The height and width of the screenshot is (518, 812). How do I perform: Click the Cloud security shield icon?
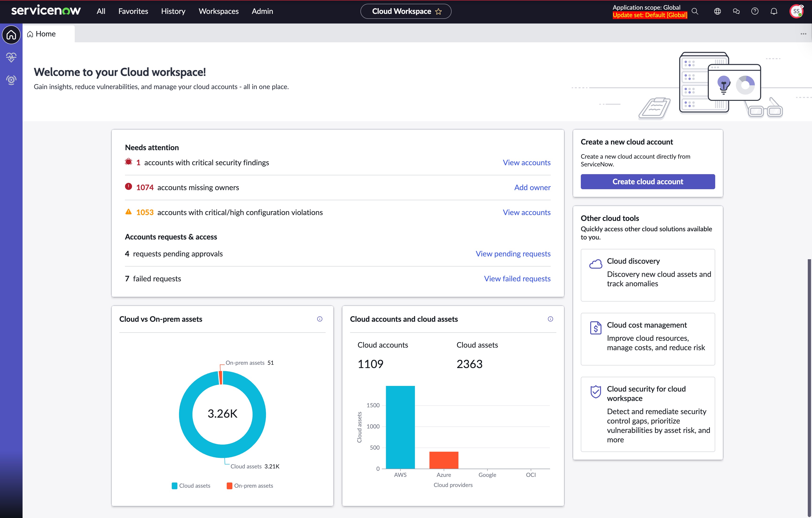click(596, 392)
